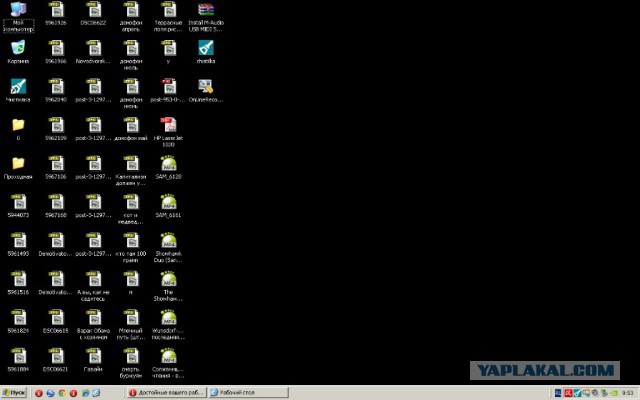640x400 pixels.
Task: Select the Корзина recycle bin icon
Action: coord(18,52)
